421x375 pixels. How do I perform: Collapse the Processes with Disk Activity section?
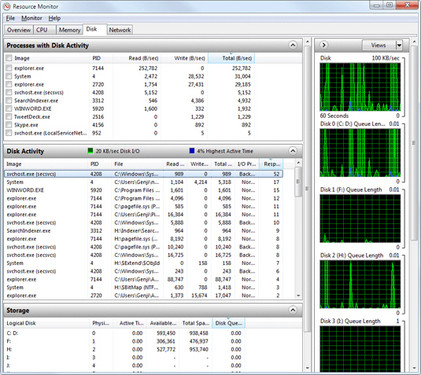293,45
